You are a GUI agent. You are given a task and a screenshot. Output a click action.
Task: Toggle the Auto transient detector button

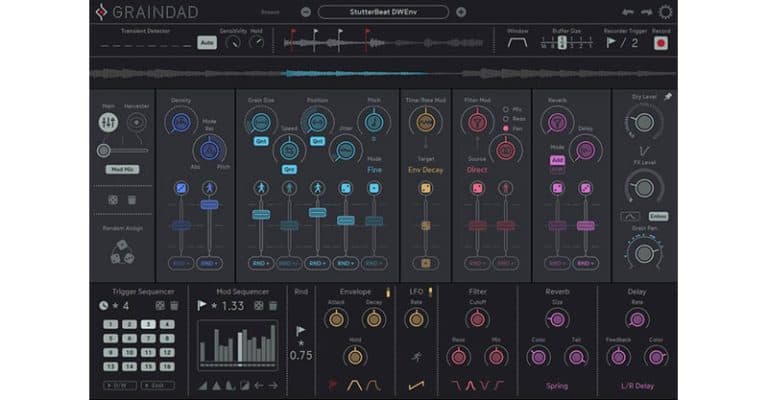coord(207,43)
